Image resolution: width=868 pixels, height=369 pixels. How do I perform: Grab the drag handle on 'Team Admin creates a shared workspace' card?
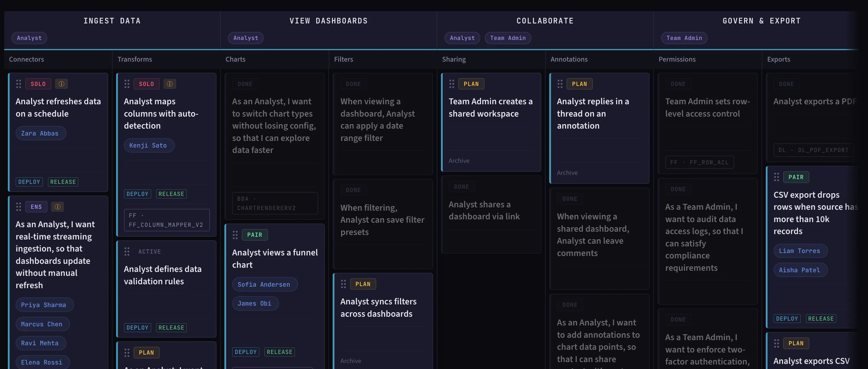(x=451, y=84)
